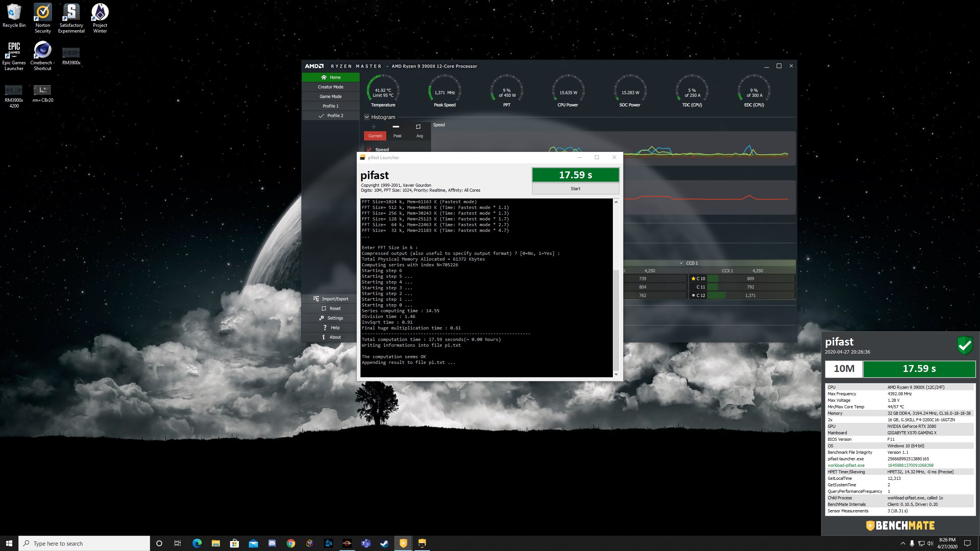This screenshot has height=551, width=980.
Task: Open Profile 1 in Ryzen Master
Action: [x=331, y=106]
